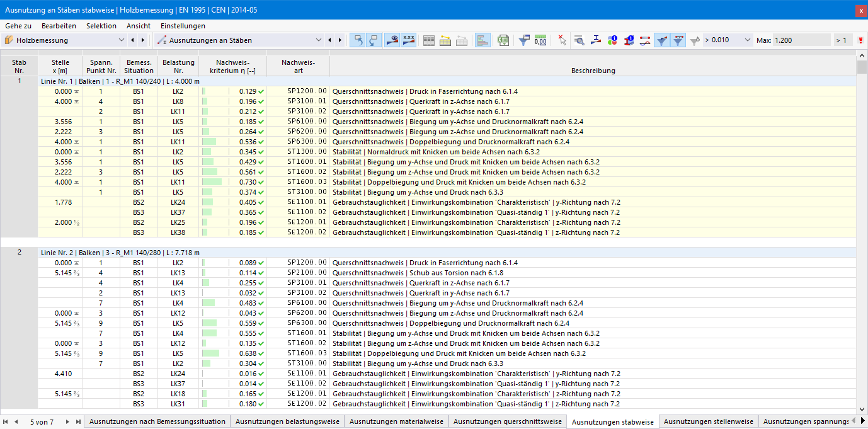Click the > 1 filter button

[841, 40]
